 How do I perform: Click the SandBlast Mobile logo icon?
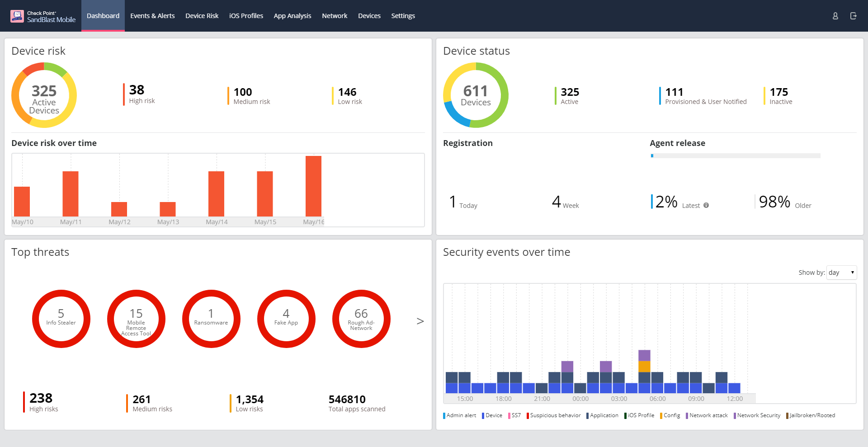point(17,16)
